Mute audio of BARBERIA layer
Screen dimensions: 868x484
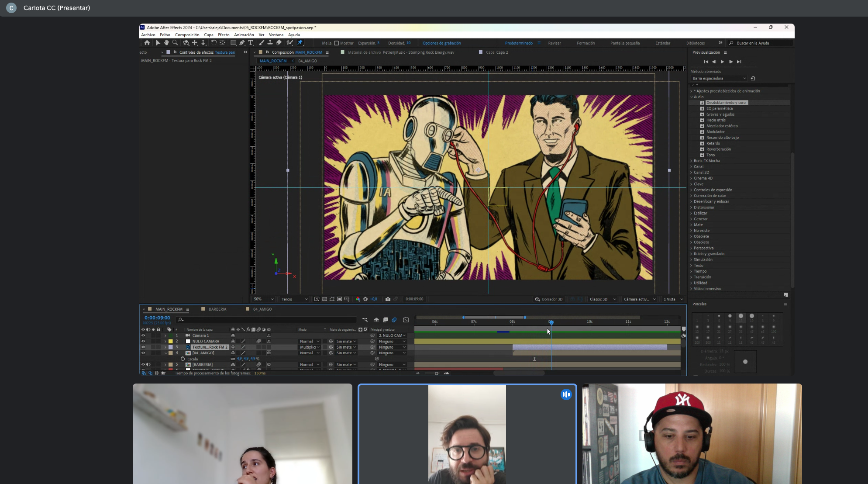(x=148, y=365)
